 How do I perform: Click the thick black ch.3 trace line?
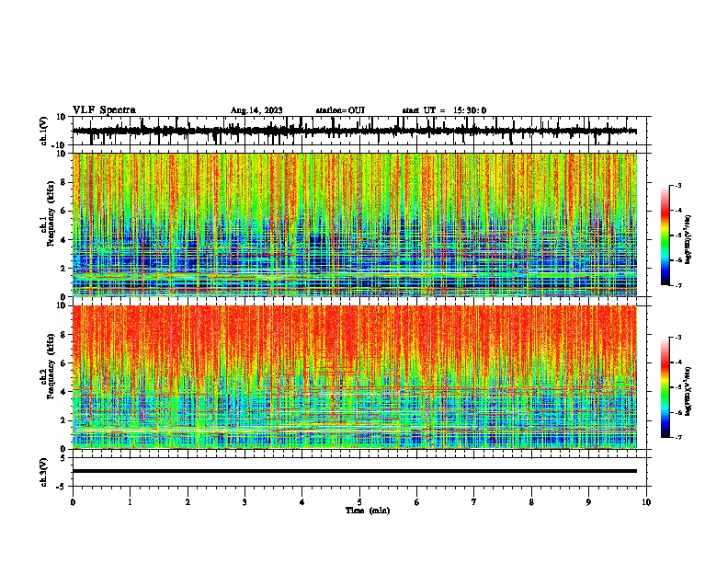pyautogui.click(x=355, y=471)
